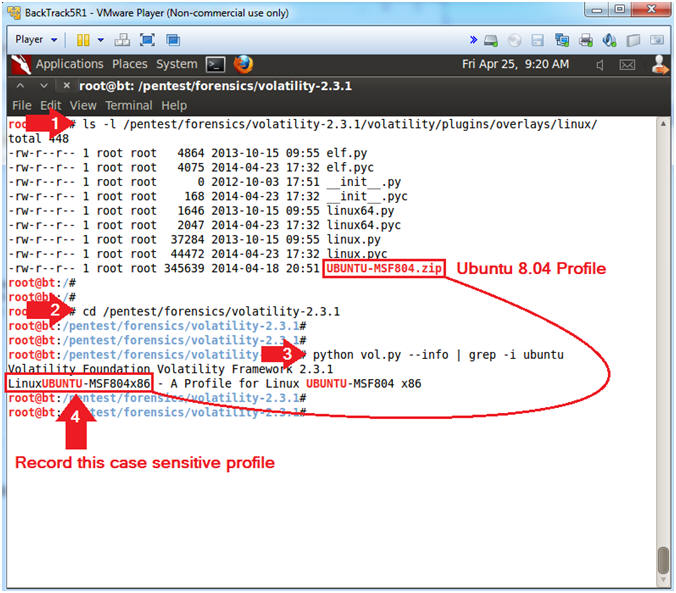Viewport: 676px width, 593px height.
Task: Click the user logout icon
Action: click(x=659, y=65)
